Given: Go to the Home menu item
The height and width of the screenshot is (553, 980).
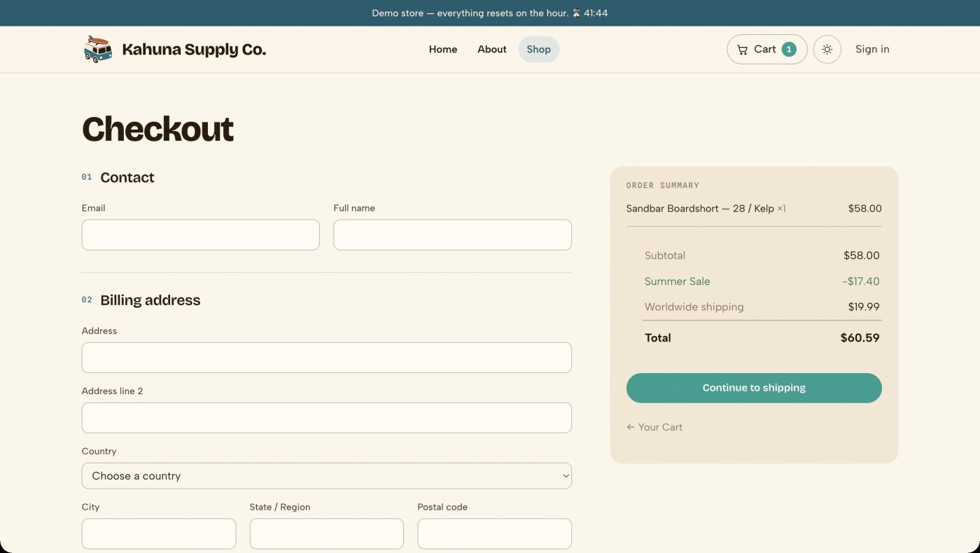Looking at the screenshot, I should click(443, 50).
